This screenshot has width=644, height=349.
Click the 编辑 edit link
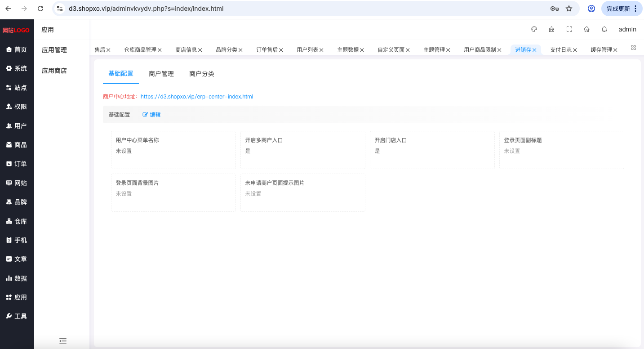click(151, 115)
